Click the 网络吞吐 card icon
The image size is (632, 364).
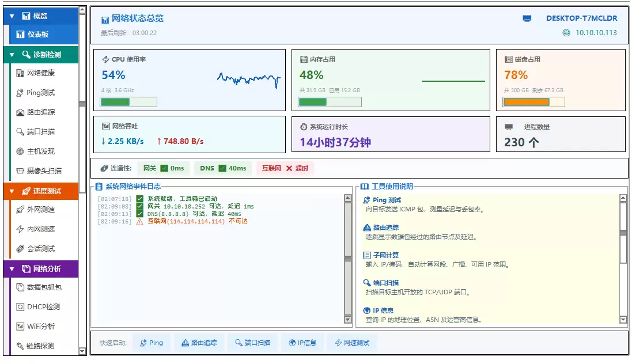pos(105,127)
